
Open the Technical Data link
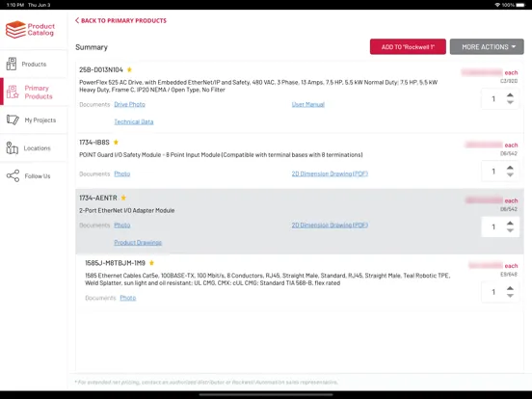(x=134, y=121)
